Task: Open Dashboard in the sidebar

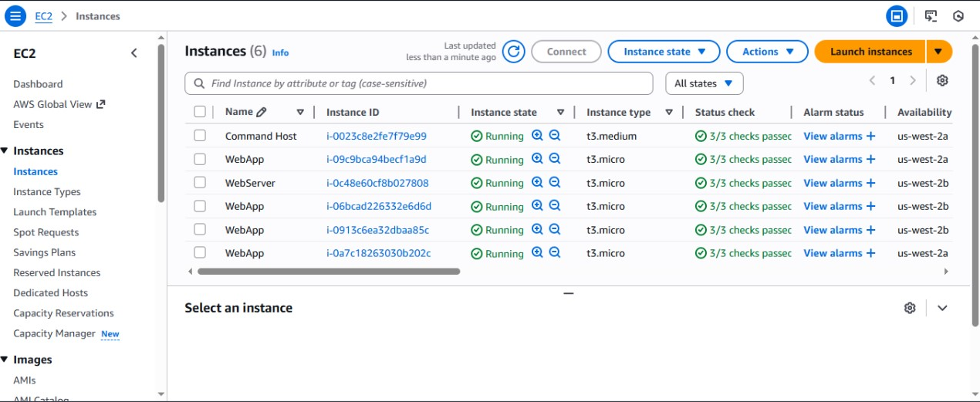Action: pos(38,84)
